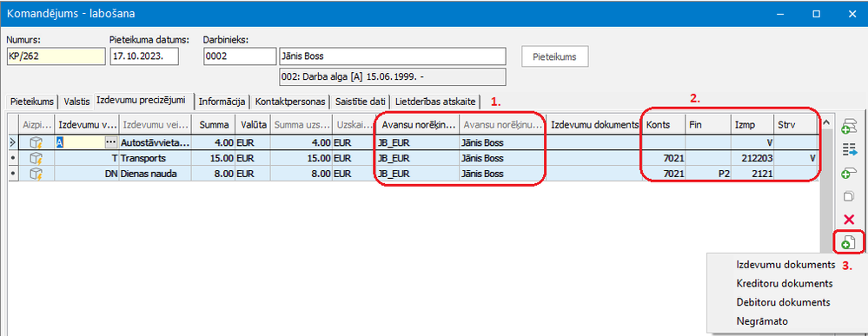
Task: Select Izdevumu precizējumi tab
Action: (144, 101)
